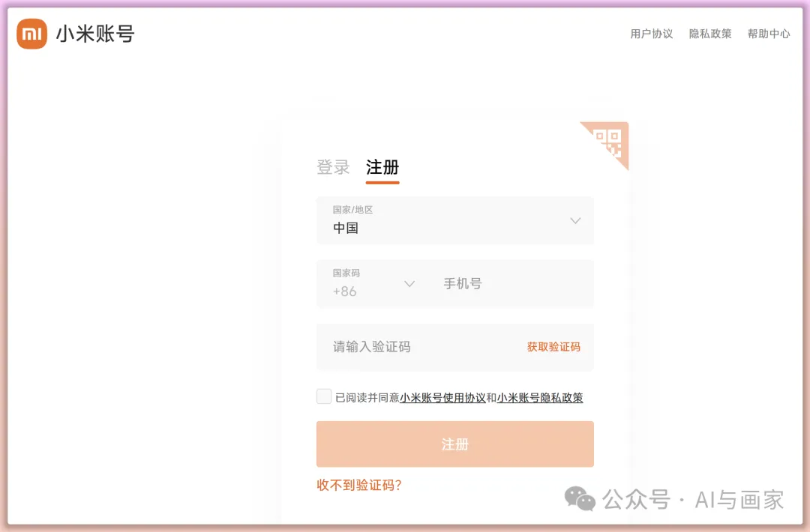Viewport: 810px width, 532px height.
Task: Open the 小米账号隐私政策 link
Action: pyautogui.click(x=540, y=398)
